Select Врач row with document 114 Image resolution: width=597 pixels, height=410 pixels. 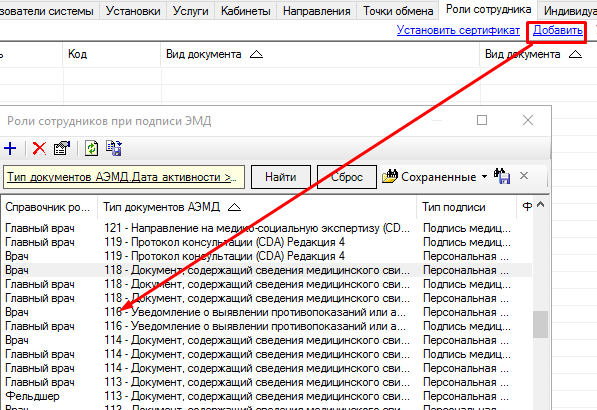tap(267, 340)
